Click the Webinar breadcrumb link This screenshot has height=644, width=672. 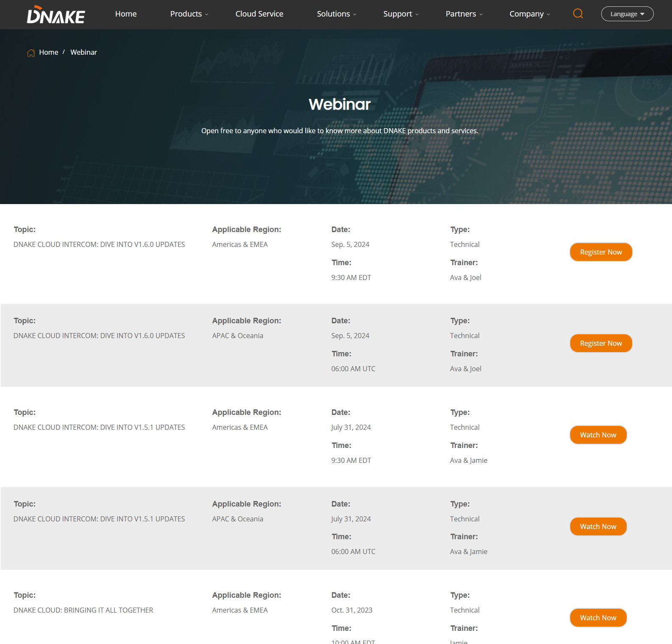coord(84,52)
